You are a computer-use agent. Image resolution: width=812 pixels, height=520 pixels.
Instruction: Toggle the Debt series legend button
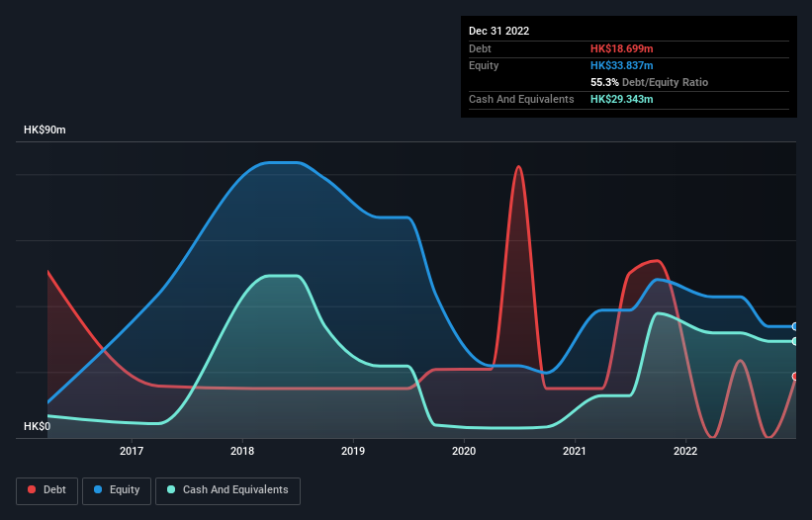tap(47, 490)
